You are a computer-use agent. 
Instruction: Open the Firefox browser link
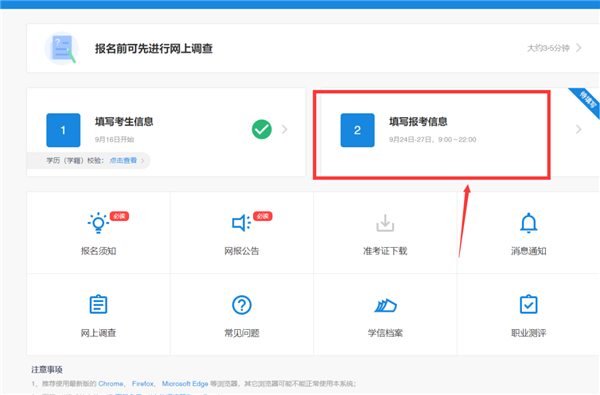(143, 384)
